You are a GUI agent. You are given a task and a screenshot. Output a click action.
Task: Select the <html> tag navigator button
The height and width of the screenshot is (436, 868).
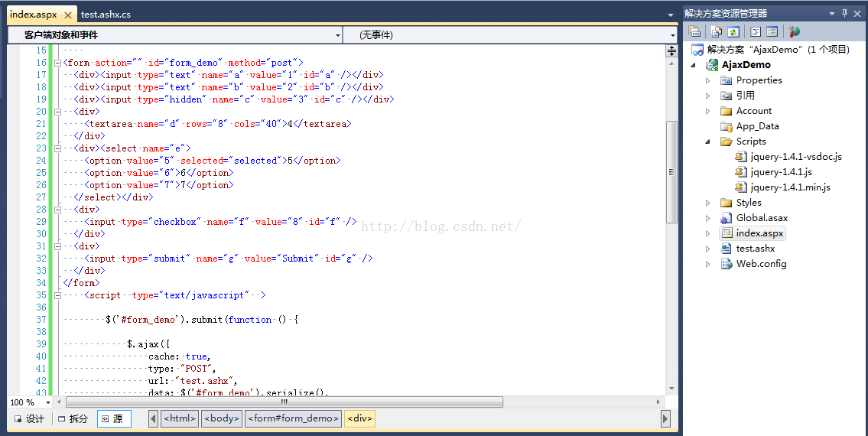(x=180, y=418)
